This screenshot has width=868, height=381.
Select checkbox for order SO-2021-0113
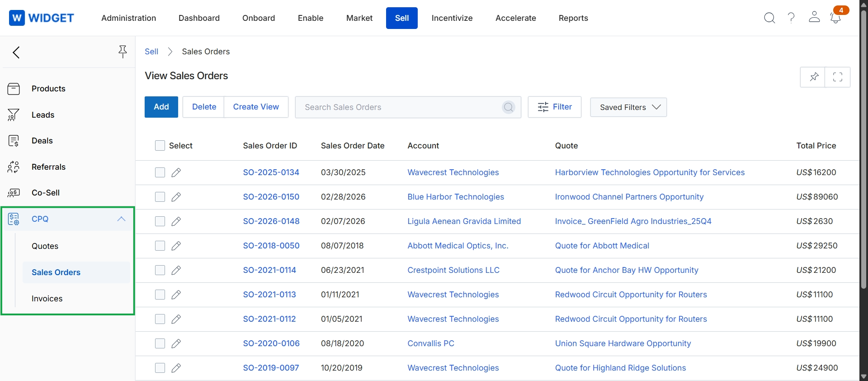pyautogui.click(x=160, y=295)
